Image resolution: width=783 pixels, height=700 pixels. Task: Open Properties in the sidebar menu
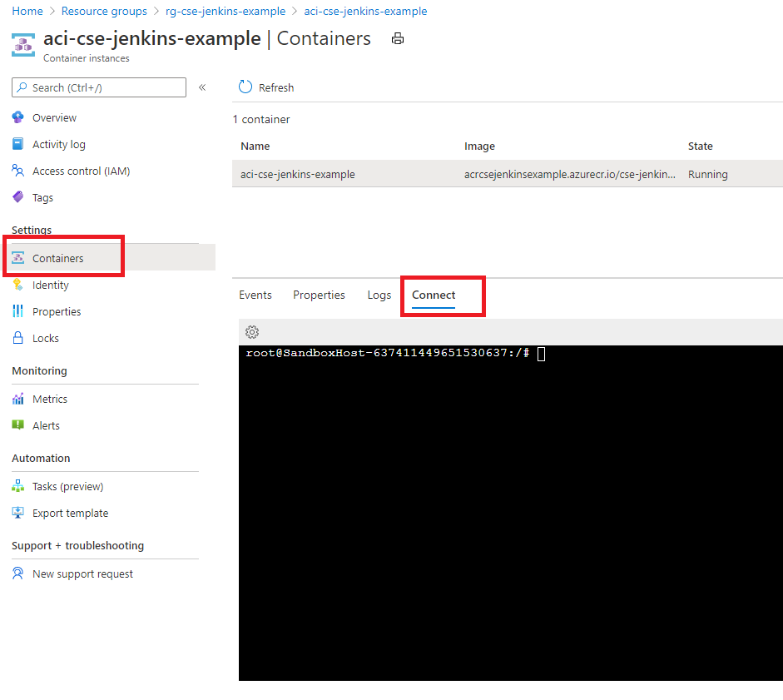pos(57,312)
